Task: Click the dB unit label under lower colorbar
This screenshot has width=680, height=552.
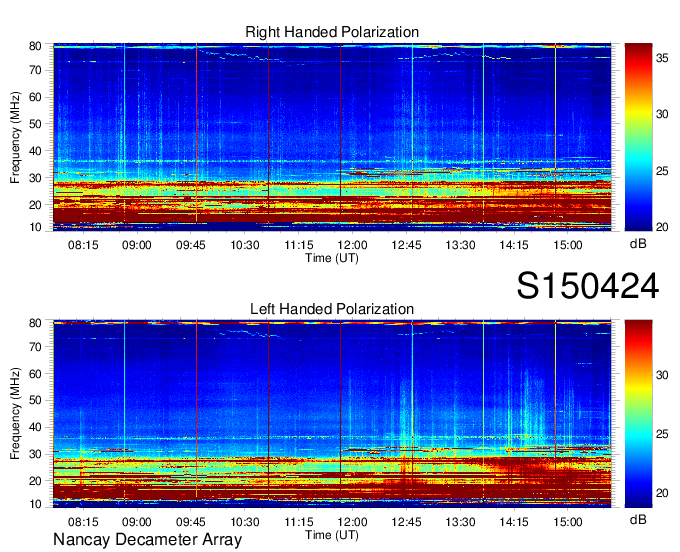Action: (638, 519)
